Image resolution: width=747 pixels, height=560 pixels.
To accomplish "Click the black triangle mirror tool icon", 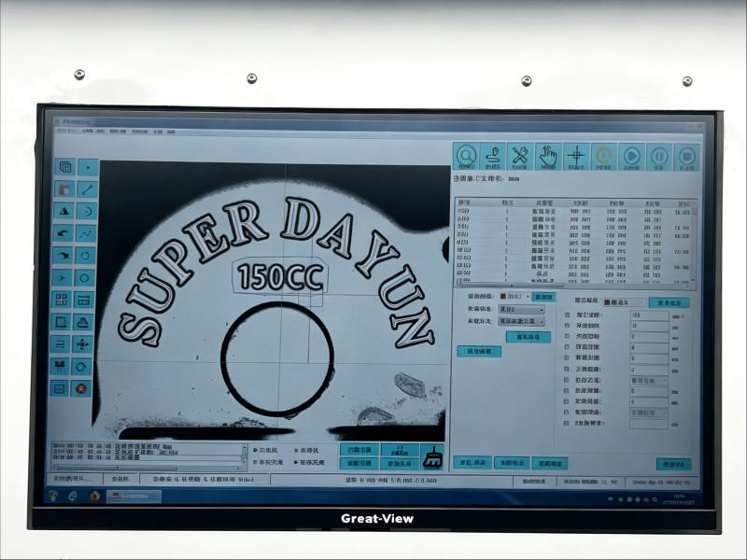I will 63,211.
